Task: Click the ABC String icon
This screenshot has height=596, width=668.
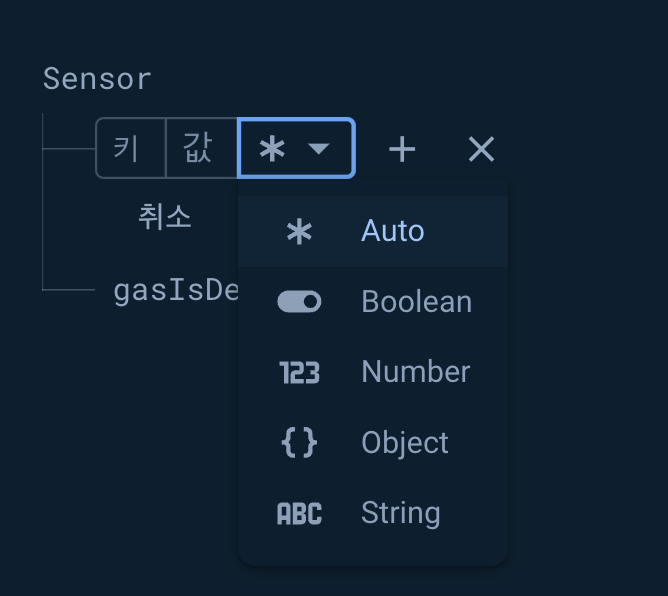Action: pos(299,513)
